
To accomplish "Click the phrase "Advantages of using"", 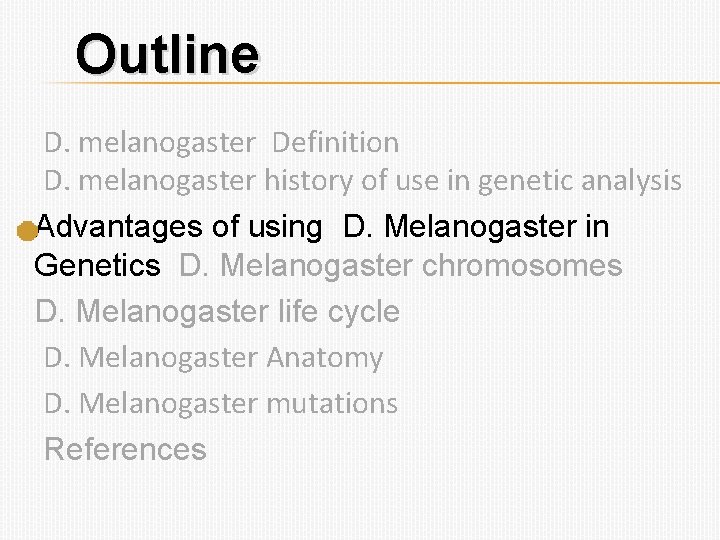I will click(x=179, y=227).
